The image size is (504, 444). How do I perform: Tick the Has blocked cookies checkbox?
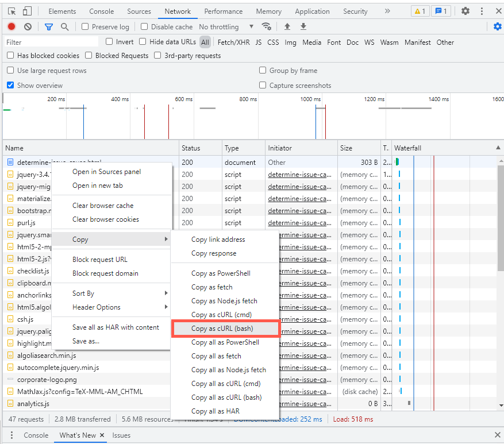click(10, 55)
